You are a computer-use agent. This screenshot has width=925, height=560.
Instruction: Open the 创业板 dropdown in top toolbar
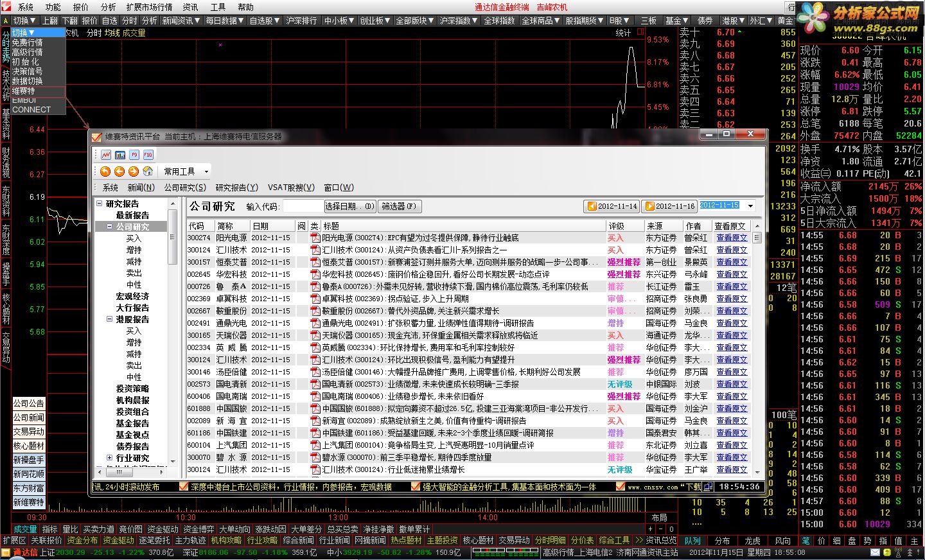[x=375, y=21]
